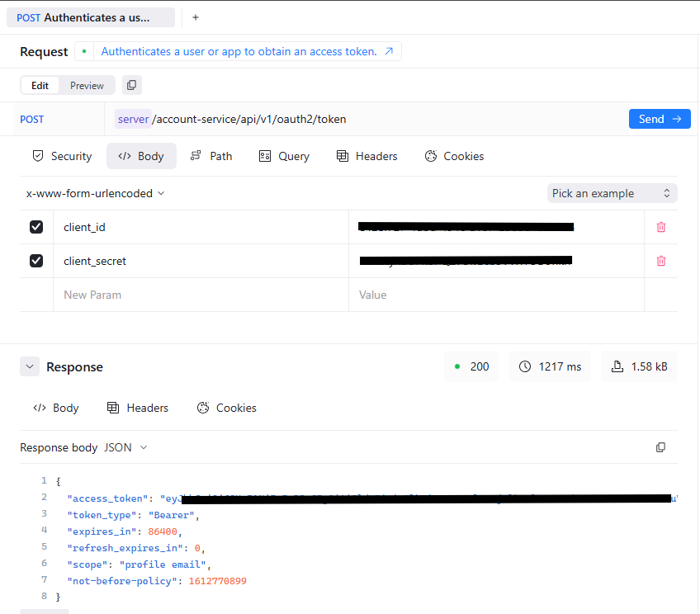Click the "profile email" scope value
Image resolution: width=700 pixels, height=614 pixels.
coord(163,564)
